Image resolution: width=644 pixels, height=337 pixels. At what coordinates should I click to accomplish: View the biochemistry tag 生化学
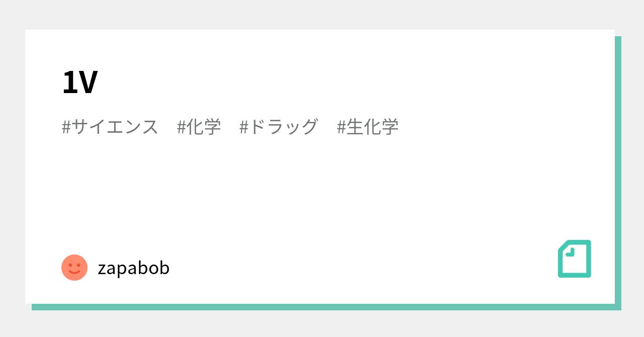pyautogui.click(x=367, y=127)
